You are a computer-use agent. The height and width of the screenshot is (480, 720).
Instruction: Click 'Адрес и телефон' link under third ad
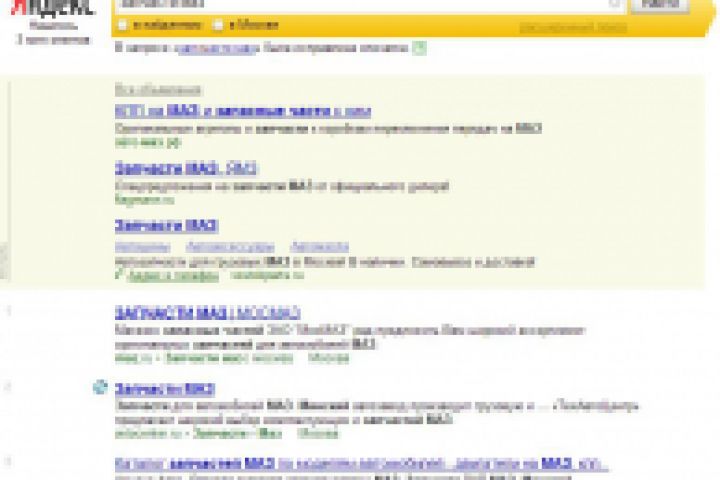coord(173,276)
